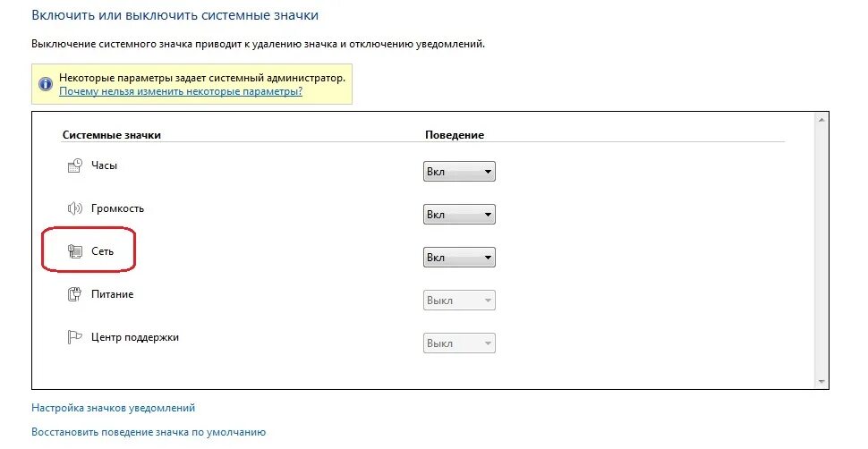Click the Поведение column header

(455, 135)
